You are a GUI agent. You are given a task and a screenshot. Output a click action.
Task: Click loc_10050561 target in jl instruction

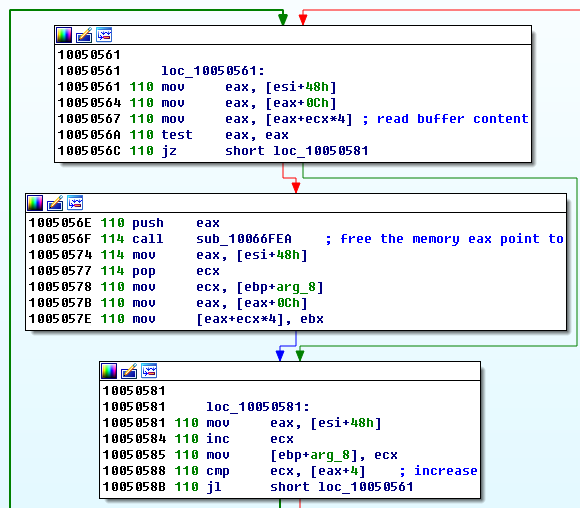point(366,487)
